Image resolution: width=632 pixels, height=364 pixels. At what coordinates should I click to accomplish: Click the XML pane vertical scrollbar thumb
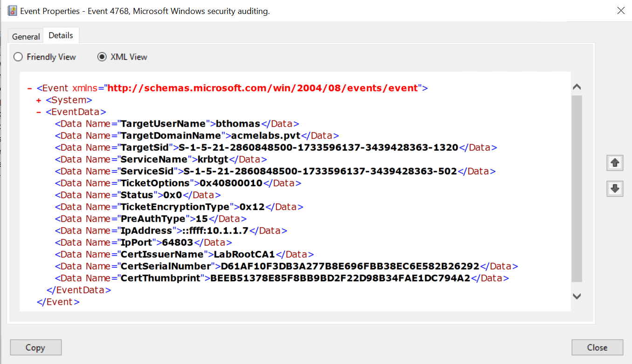(577, 189)
